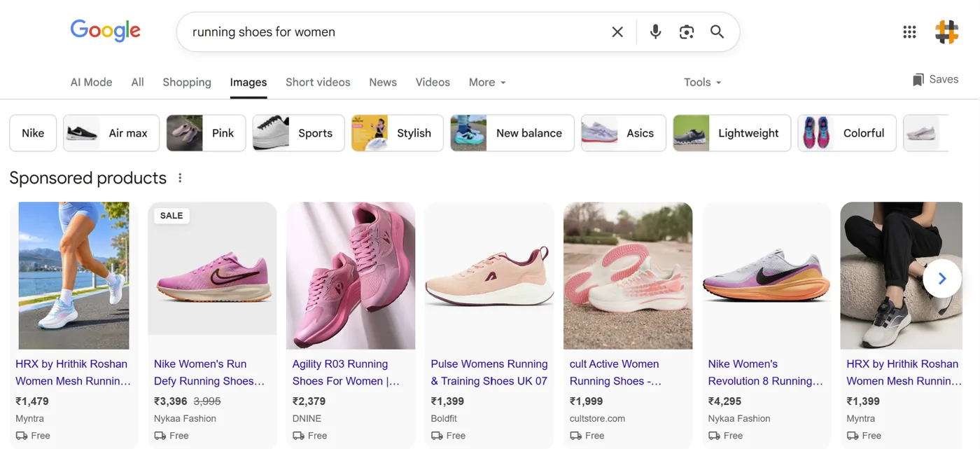Open Nike Women's Run Defy Running Shoes link
980x449 pixels.
209,373
